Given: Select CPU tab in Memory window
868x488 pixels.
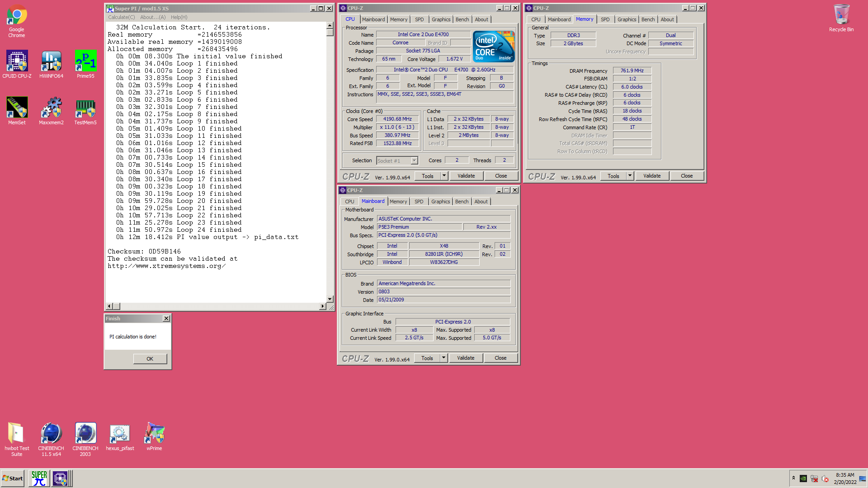Looking at the screenshot, I should (x=536, y=19).
